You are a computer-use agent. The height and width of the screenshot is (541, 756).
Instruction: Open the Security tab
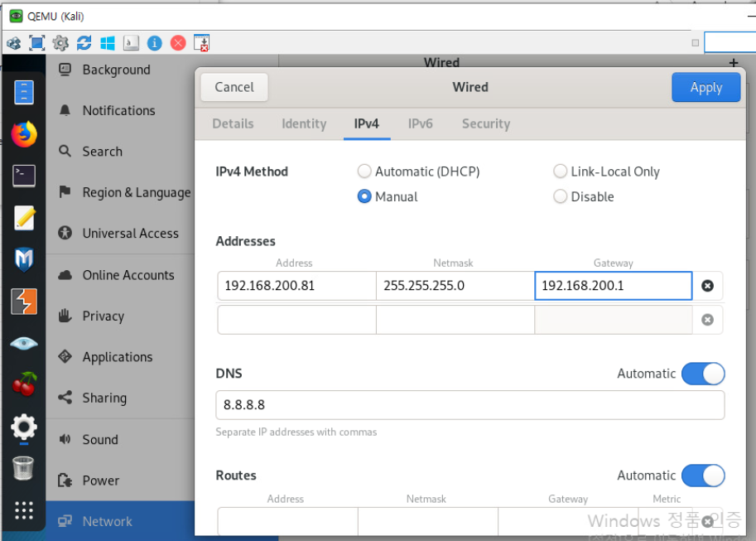click(x=486, y=124)
